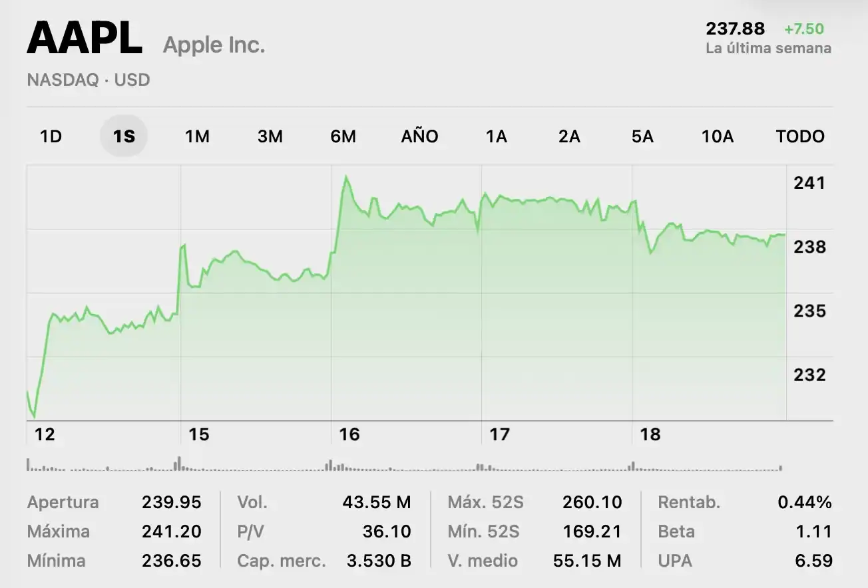Select the 1S weekly range tab
This screenshot has width=868, height=588.
click(x=124, y=136)
